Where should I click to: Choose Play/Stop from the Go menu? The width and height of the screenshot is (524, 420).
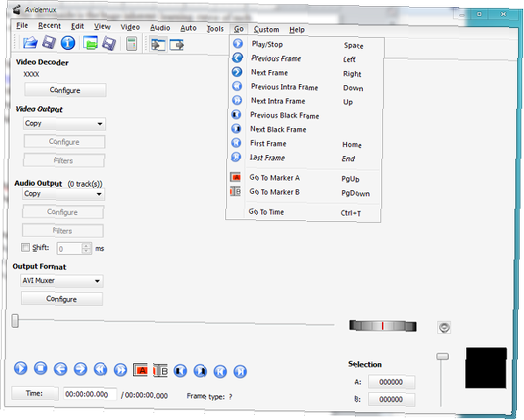pos(306,45)
